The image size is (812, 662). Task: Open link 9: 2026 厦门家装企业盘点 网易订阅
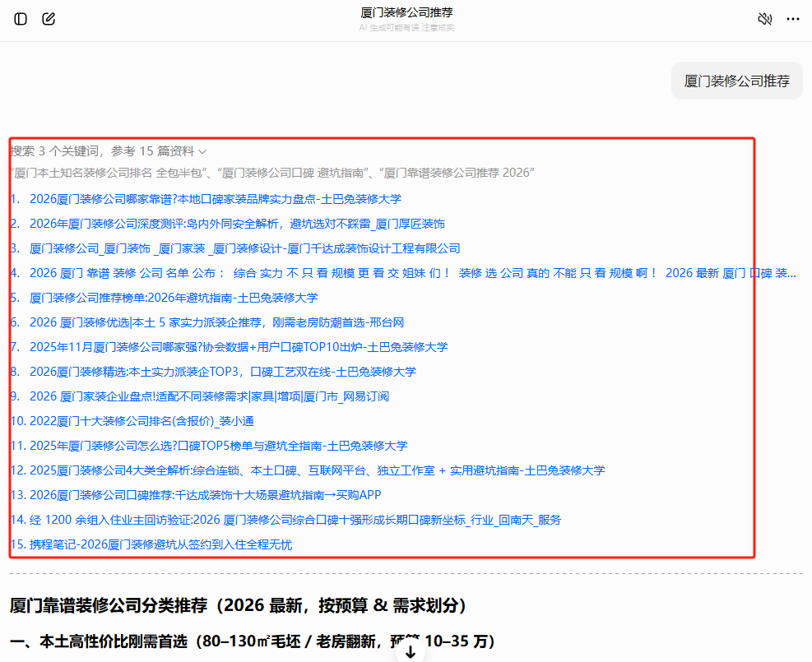[209, 396]
